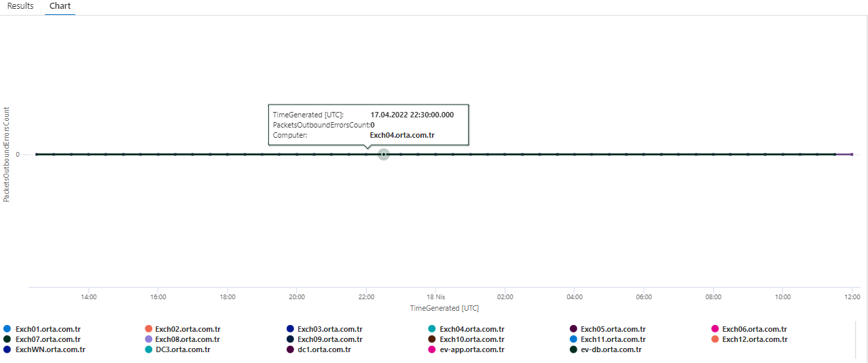Click Exch02.orta.com.tr legend color dot
868x363 pixels.
(148, 329)
